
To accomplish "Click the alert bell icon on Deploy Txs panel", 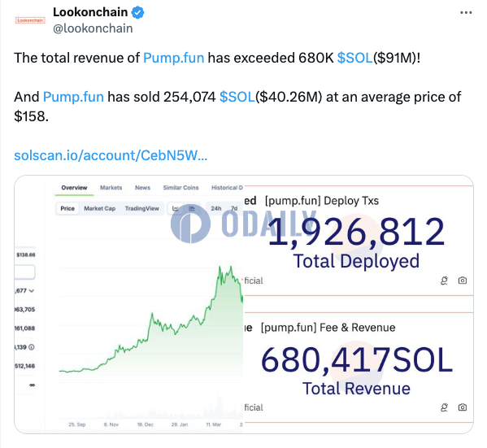I will tap(444, 281).
